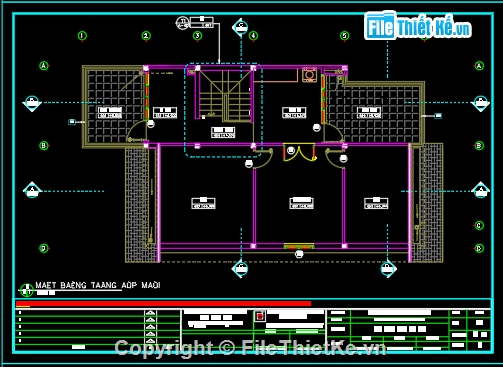Pick grid axis bubble number 5
The height and width of the screenshot is (367, 503).
click(345, 36)
